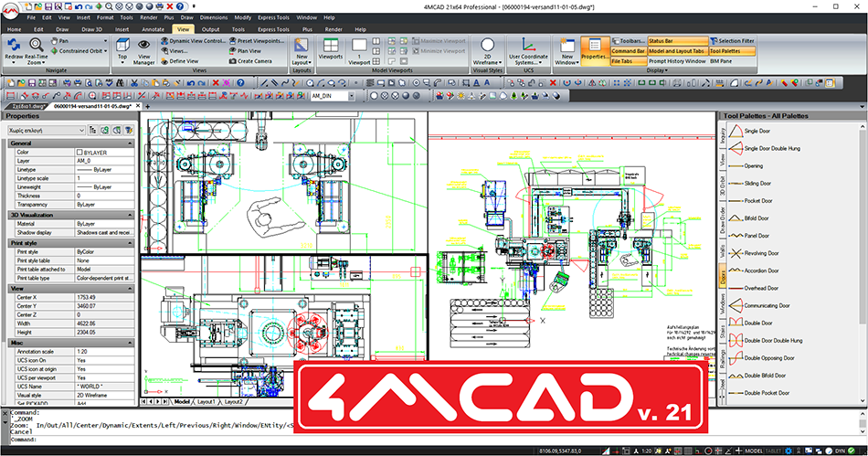This screenshot has width=868, height=456.
Task: Enable the Prompt History Window
Action: (678, 61)
